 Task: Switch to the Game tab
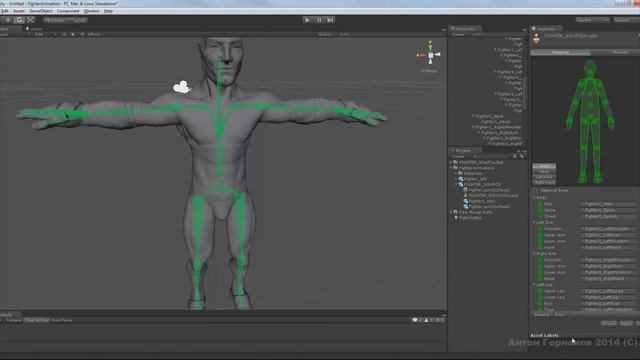click(35, 29)
